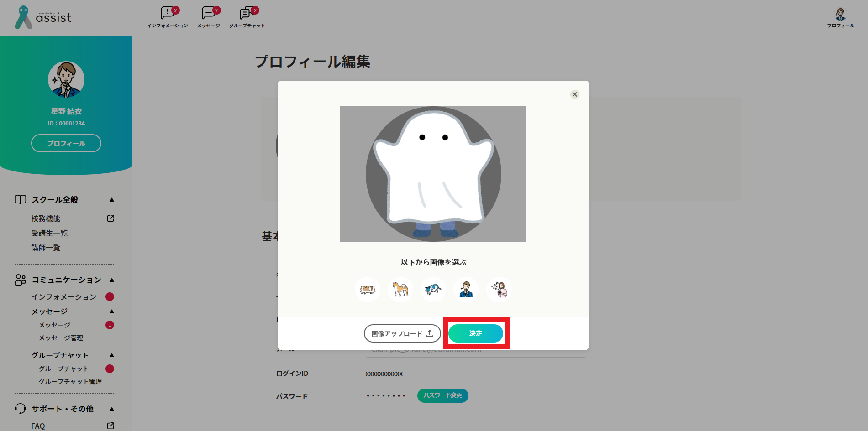Pick the blue spotted cow avatar
The image size is (868, 431).
pyautogui.click(x=433, y=290)
